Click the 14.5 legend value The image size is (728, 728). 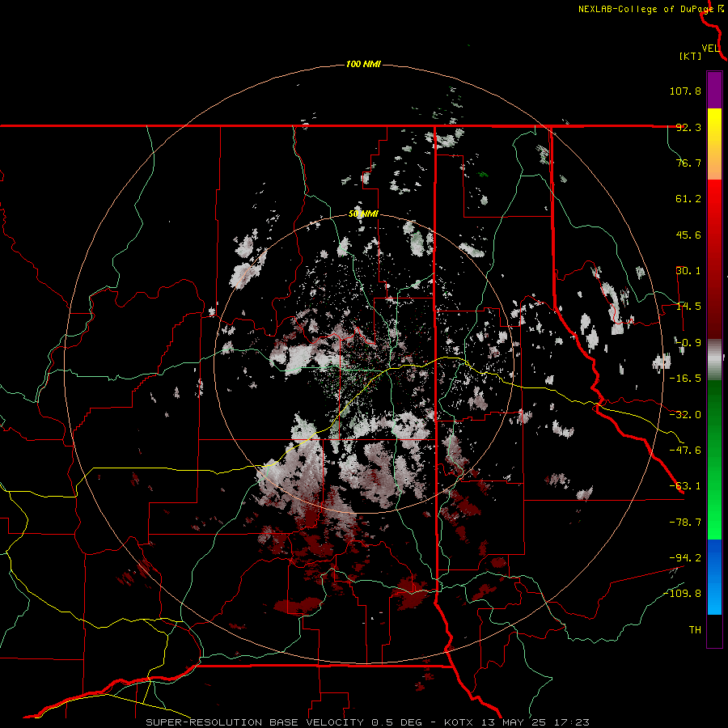(688, 307)
